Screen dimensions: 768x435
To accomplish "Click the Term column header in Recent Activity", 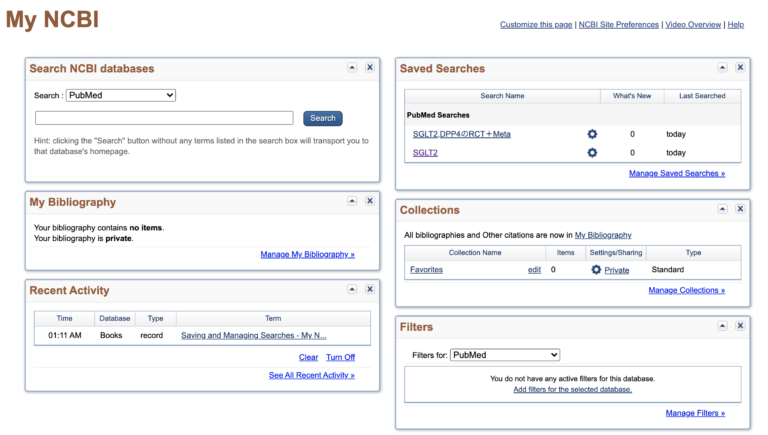I will click(x=273, y=318).
